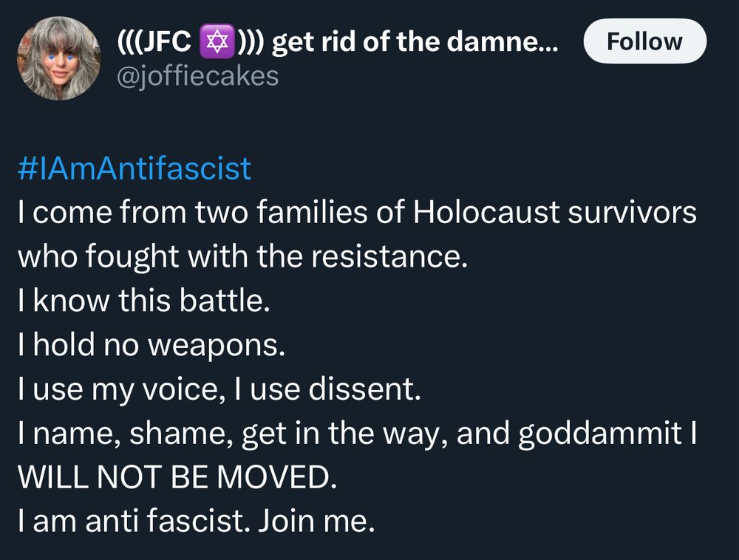Click the line "who fought with the resistance."
Screen dimensions: 739x560
click(243, 257)
